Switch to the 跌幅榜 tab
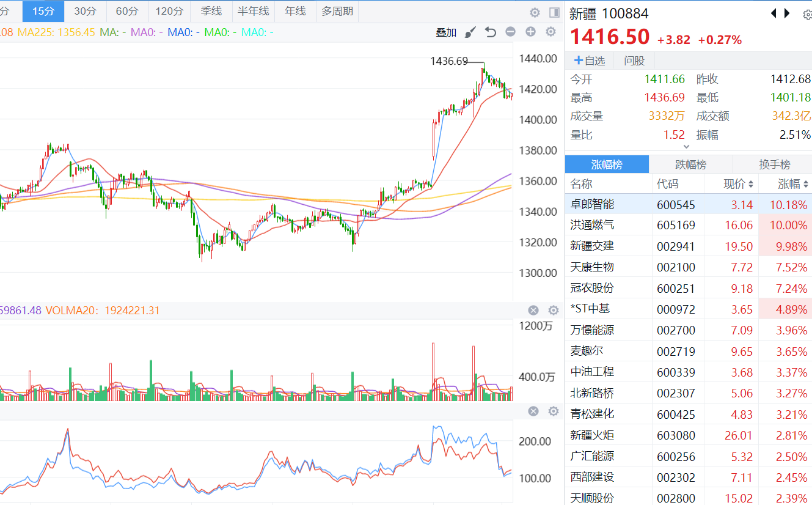 tap(690, 164)
